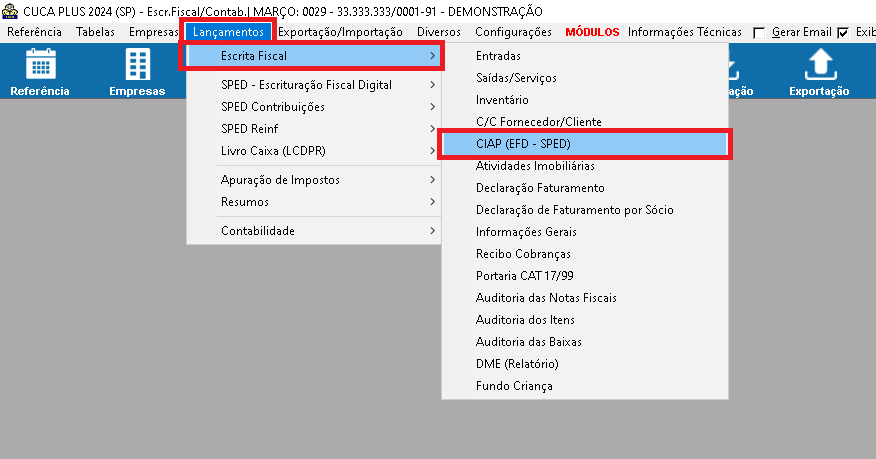Viewport: 876px width, 459px height.
Task: Open the Informações Técnicas menu
Action: (x=685, y=32)
